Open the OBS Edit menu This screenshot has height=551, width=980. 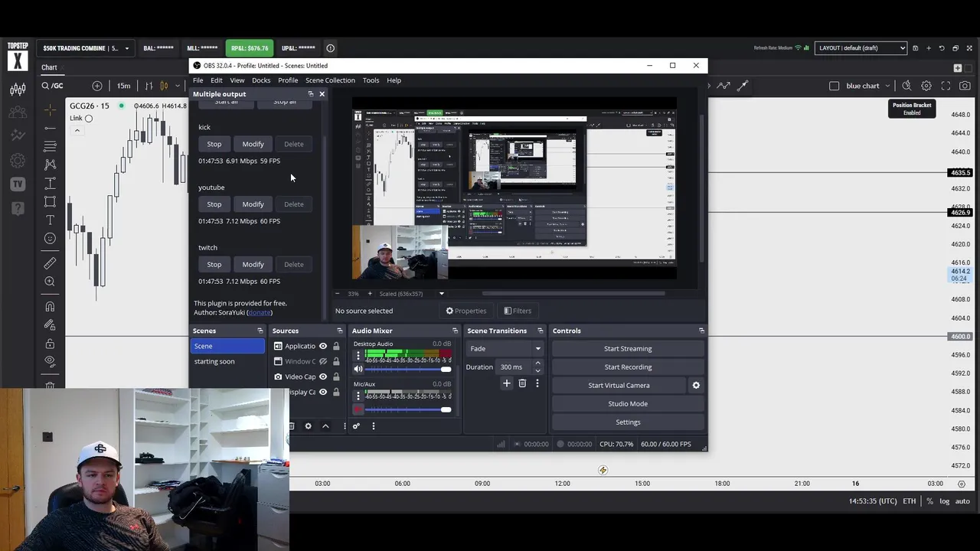[217, 80]
